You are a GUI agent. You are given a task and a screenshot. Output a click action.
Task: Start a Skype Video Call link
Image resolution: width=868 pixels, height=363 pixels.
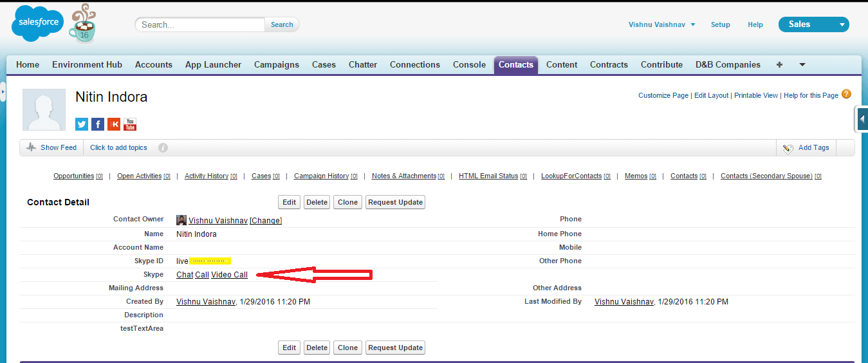pos(229,275)
